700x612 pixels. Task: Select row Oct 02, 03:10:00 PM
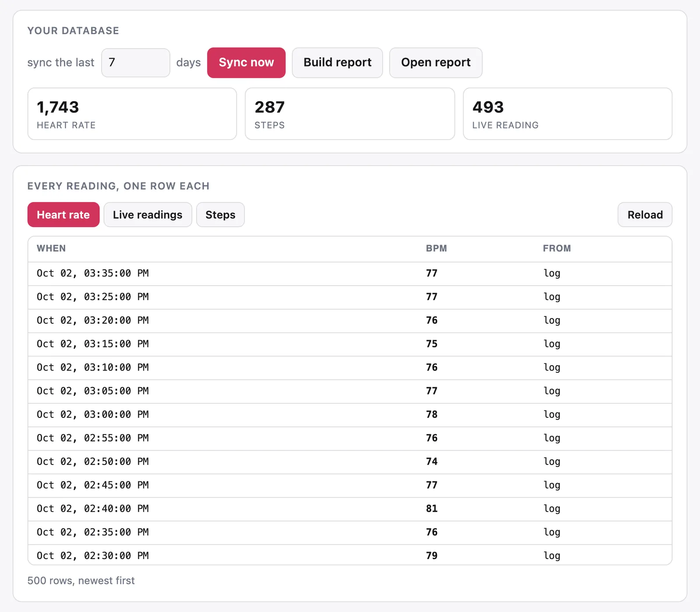click(350, 368)
